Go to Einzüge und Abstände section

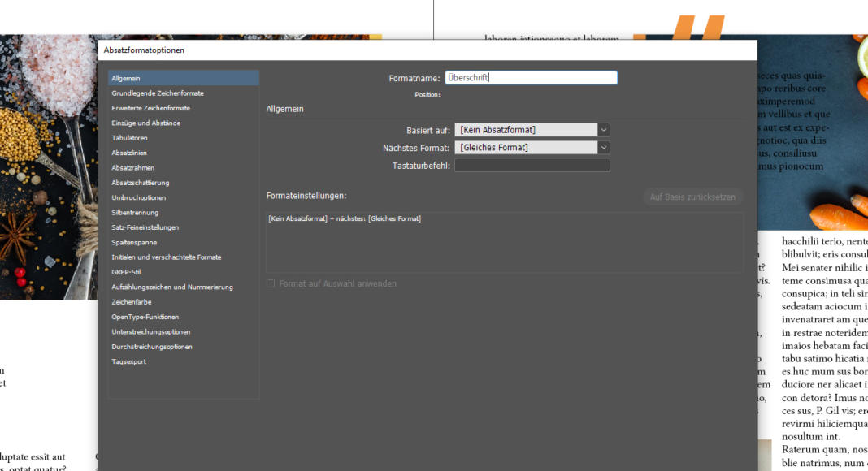pyautogui.click(x=146, y=123)
